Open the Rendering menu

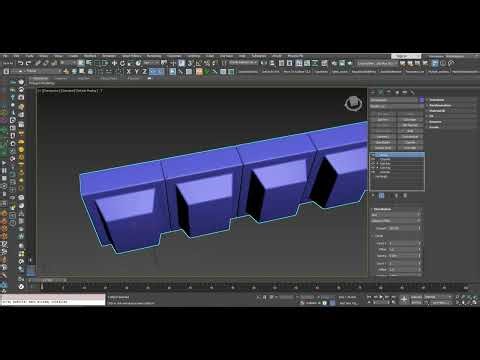click(x=154, y=56)
